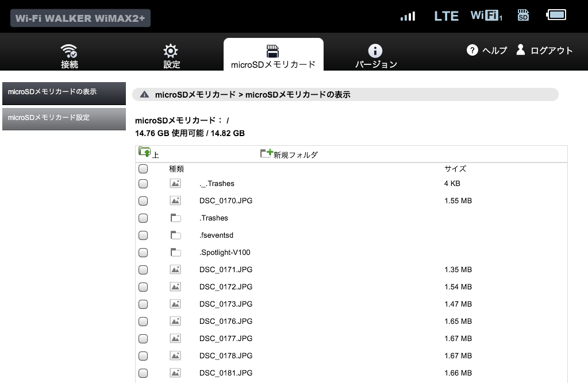Viewport: 588px width, 383px height.
Task: Toggle the select-all checkbox in header
Action: pos(143,169)
